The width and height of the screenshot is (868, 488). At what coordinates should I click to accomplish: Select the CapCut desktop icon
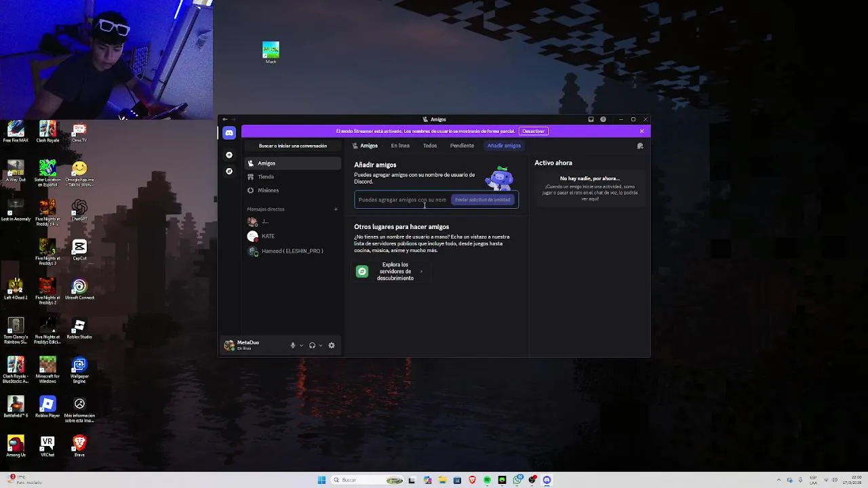pos(79,249)
